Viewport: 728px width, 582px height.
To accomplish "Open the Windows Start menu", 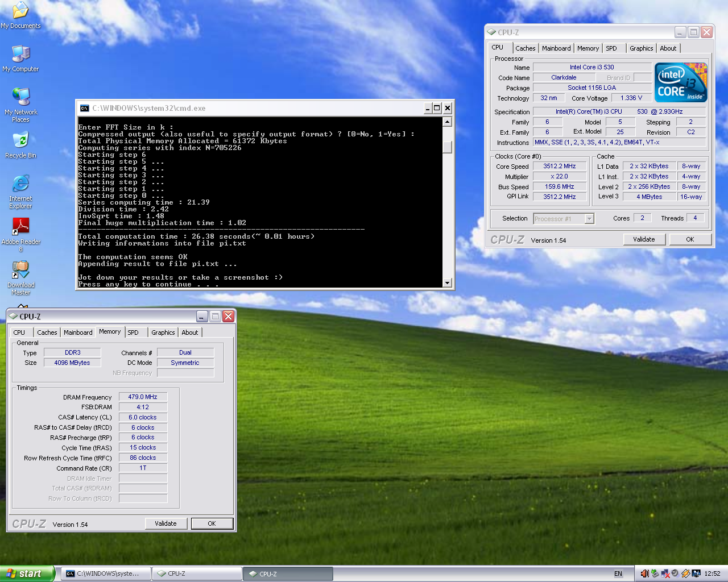I will tap(27, 573).
